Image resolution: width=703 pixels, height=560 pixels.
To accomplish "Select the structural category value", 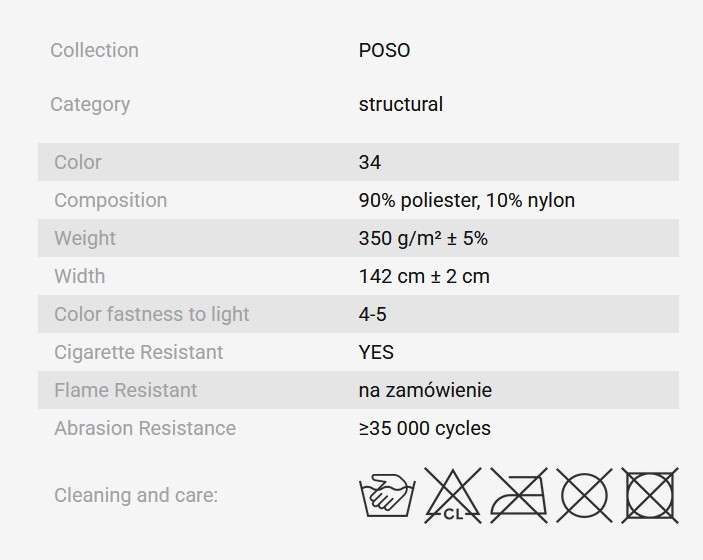I will click(x=401, y=104).
